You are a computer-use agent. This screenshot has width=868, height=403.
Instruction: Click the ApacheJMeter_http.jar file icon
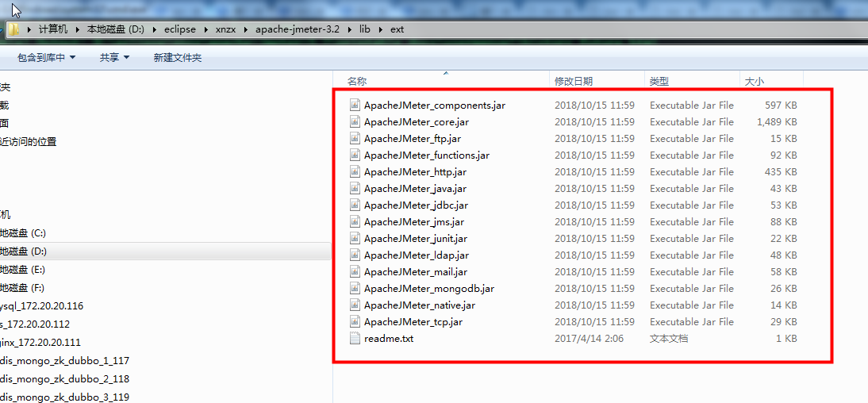coord(355,172)
